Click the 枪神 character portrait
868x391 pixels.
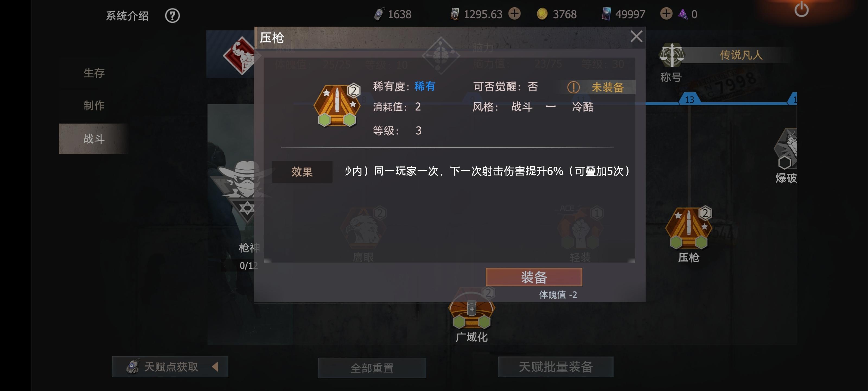click(x=248, y=192)
